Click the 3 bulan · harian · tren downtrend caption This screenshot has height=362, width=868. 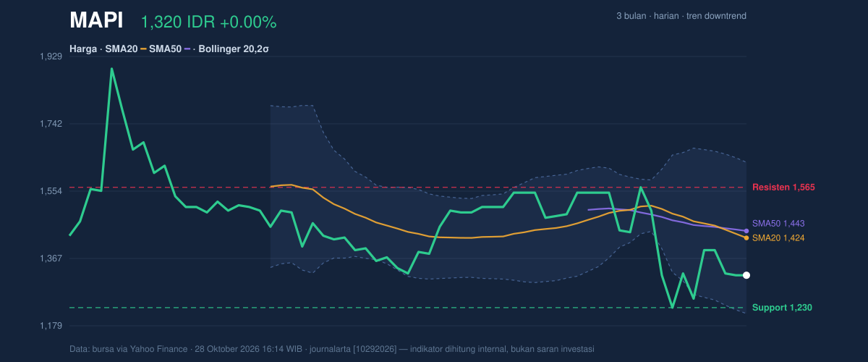[681, 16]
